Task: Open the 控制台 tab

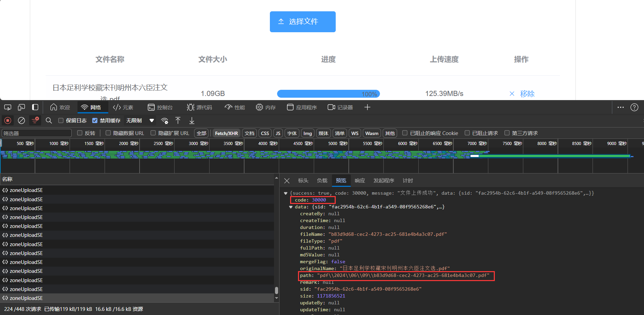Action: point(160,107)
